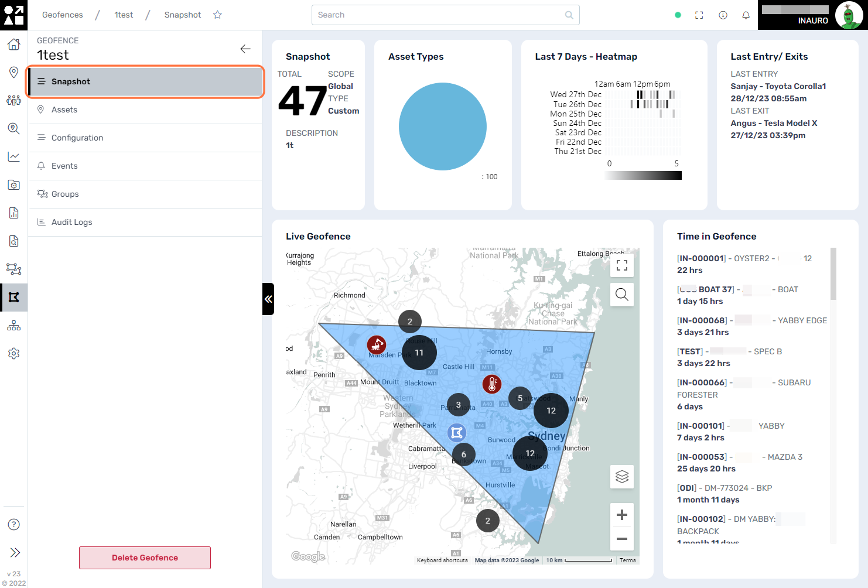Select the Snapshot menu item
The image size is (868, 588).
tap(145, 81)
